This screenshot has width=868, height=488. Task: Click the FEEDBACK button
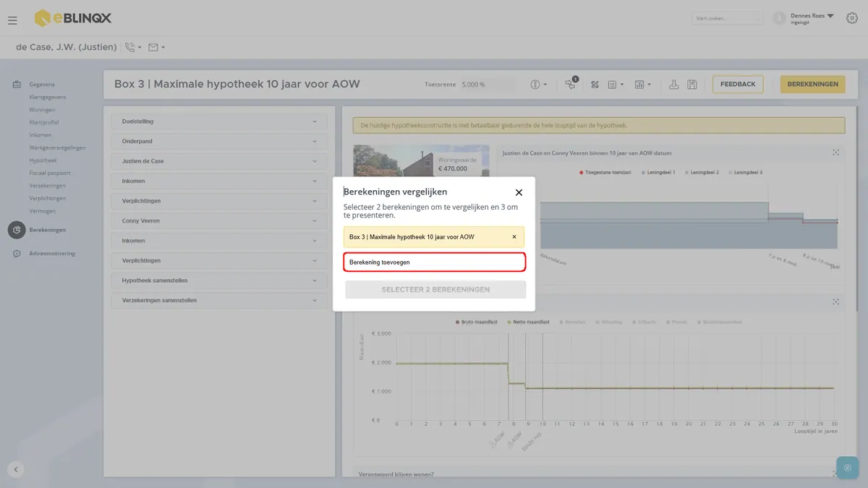738,85
